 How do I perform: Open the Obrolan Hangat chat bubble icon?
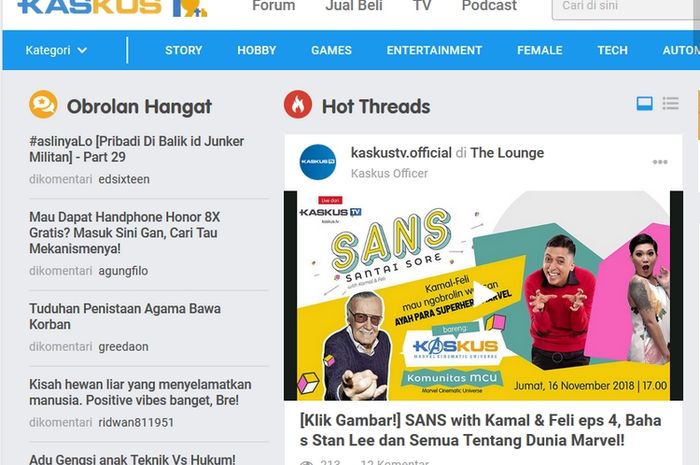tap(43, 104)
